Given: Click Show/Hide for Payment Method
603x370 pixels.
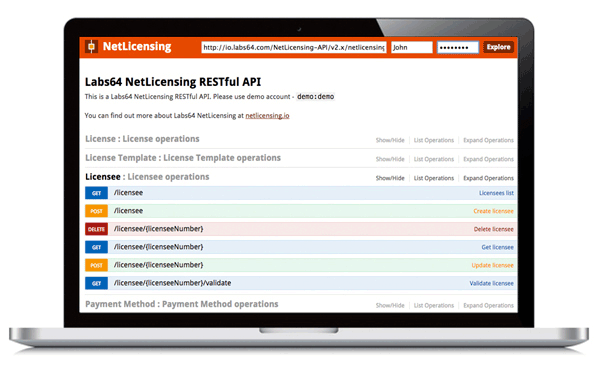Looking at the screenshot, I should coord(390,305).
